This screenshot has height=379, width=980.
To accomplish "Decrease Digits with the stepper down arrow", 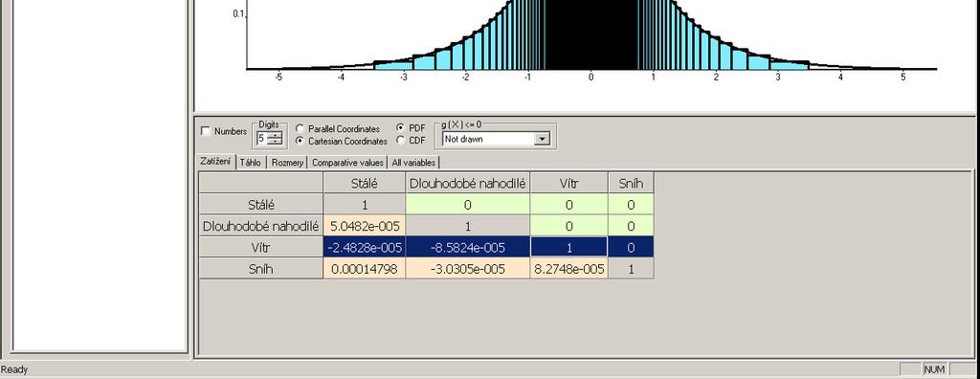I will coord(275,142).
